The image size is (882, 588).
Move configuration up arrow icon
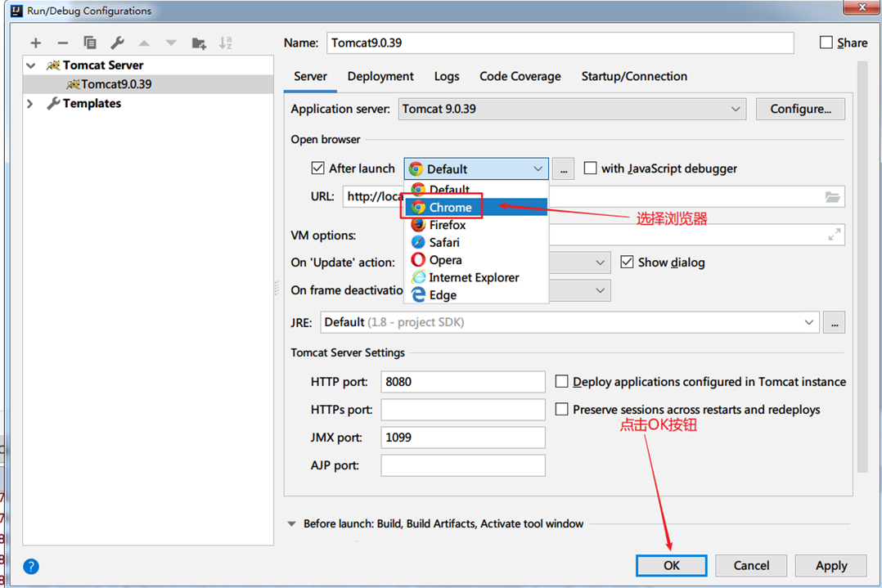click(144, 43)
